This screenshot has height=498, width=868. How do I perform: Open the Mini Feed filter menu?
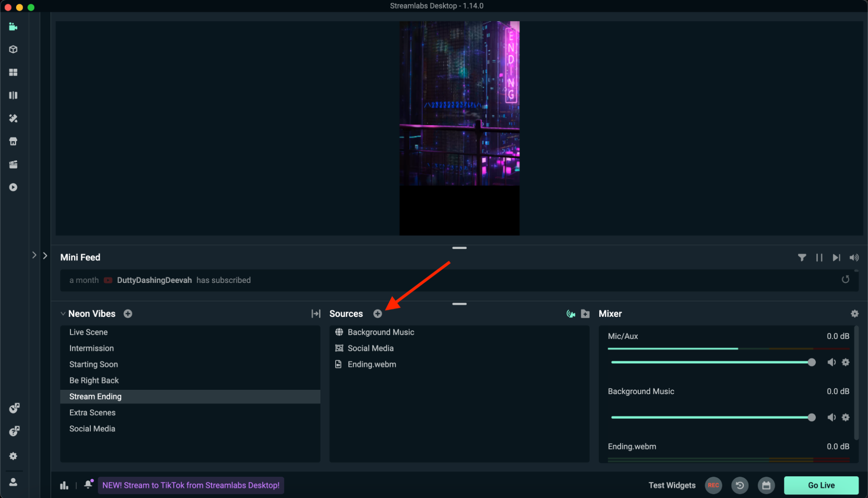point(802,258)
